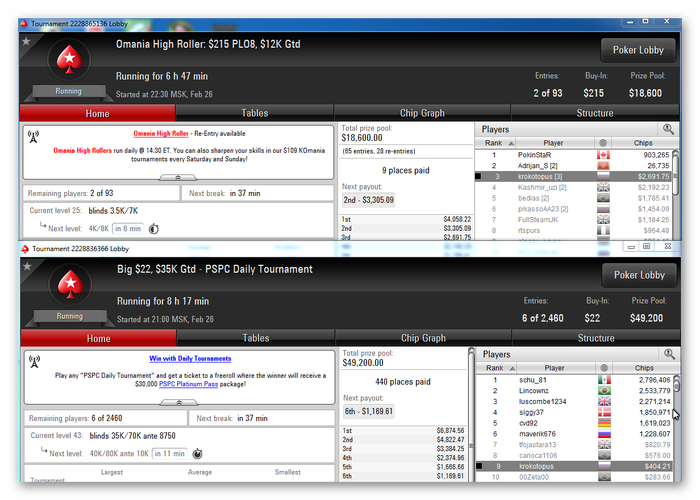Collapse news panel in Omania lobby

pos(178,178)
